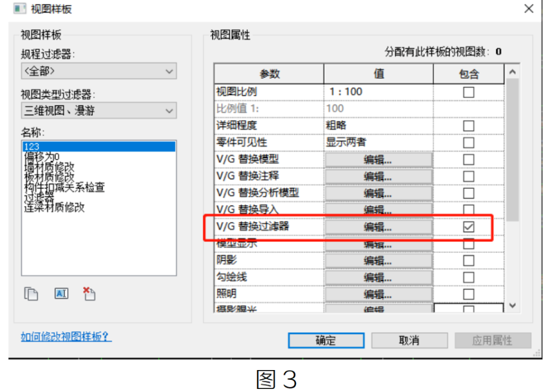This screenshot has height=392, width=553.
Task: Click the 包含 column header
Action: [469, 74]
